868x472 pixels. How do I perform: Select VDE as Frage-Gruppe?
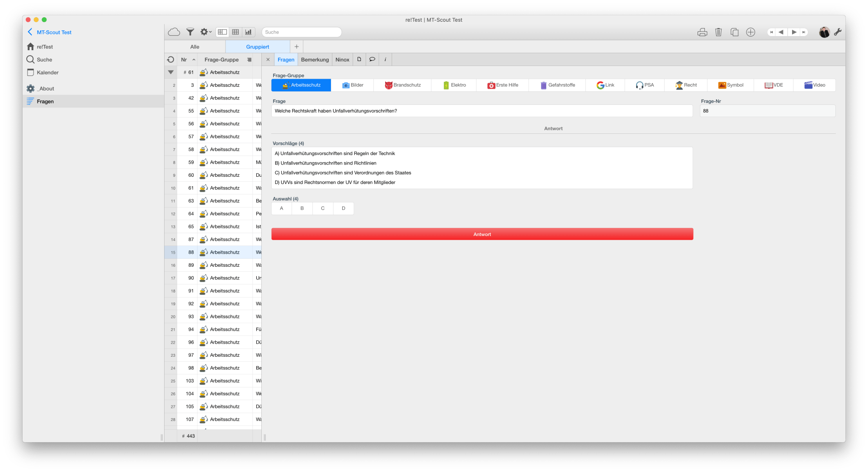pyautogui.click(x=774, y=85)
